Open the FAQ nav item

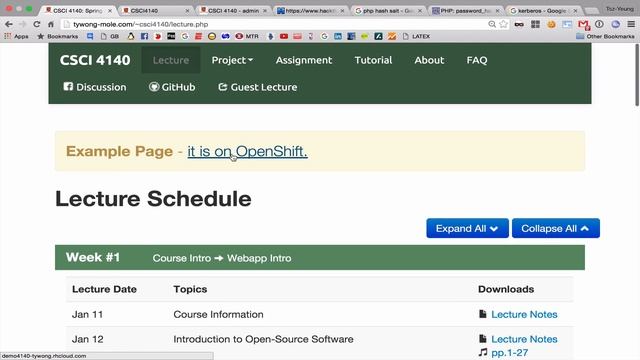click(x=477, y=60)
